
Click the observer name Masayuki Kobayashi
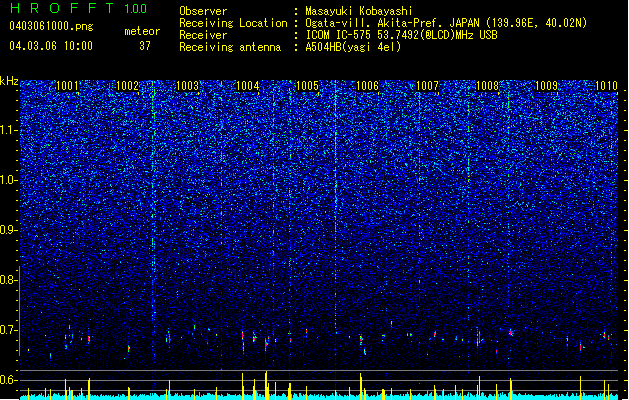click(359, 11)
